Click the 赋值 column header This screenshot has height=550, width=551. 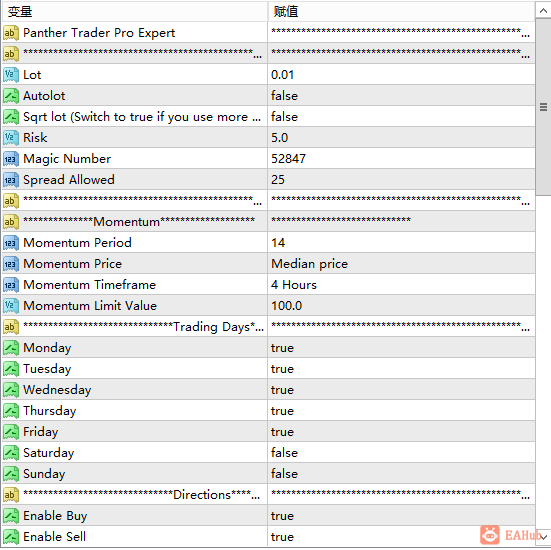401,12
